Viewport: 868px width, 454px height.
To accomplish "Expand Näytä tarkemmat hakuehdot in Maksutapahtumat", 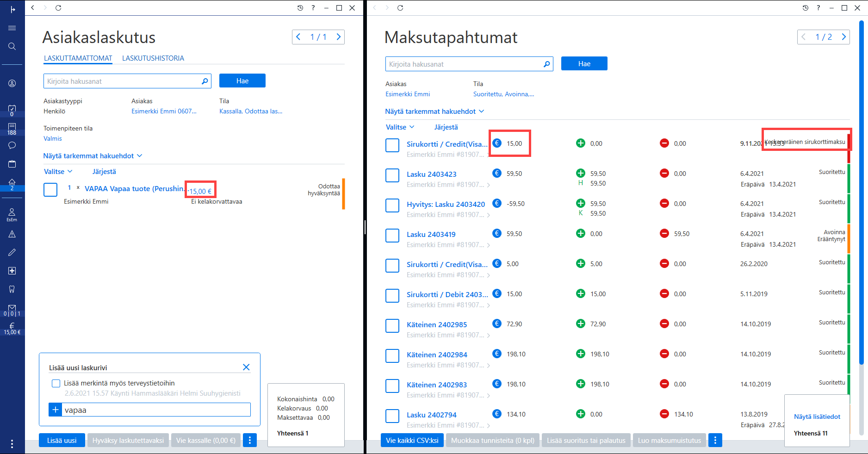I will pos(434,112).
